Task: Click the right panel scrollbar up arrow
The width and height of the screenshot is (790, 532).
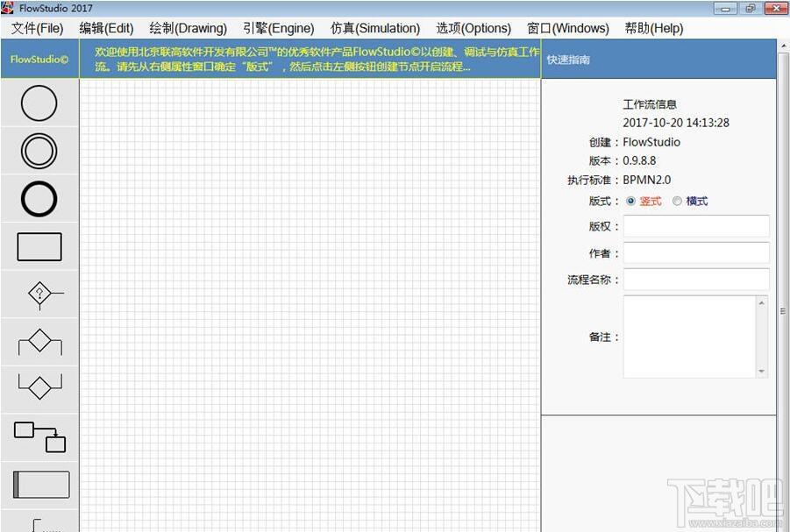Action: point(784,46)
